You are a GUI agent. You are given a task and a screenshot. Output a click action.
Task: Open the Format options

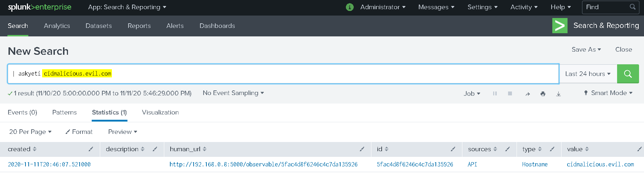click(79, 132)
